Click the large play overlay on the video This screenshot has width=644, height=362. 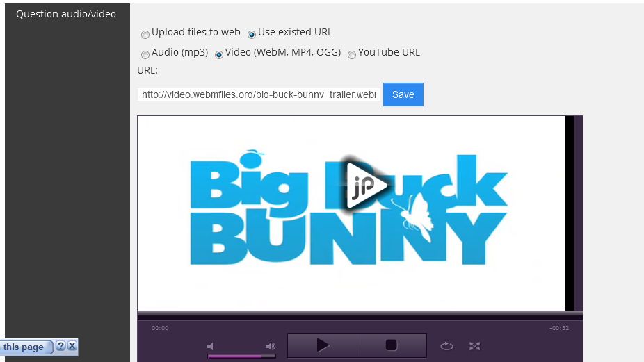(x=365, y=185)
